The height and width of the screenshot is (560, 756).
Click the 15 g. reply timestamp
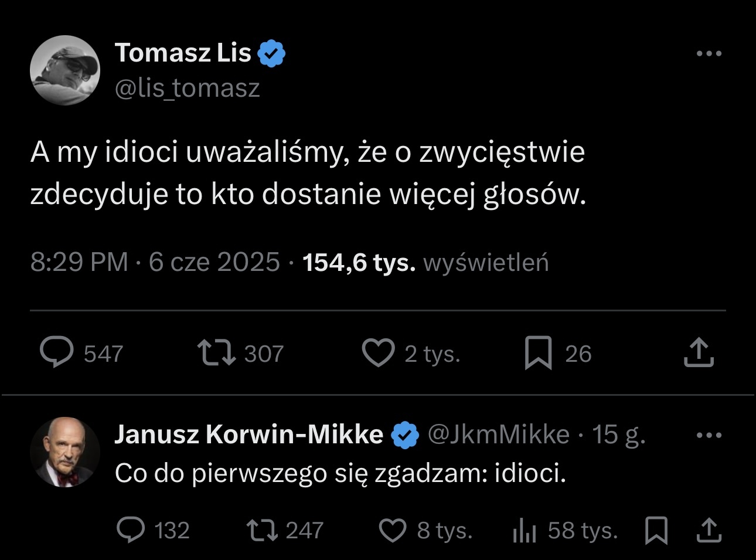(619, 435)
